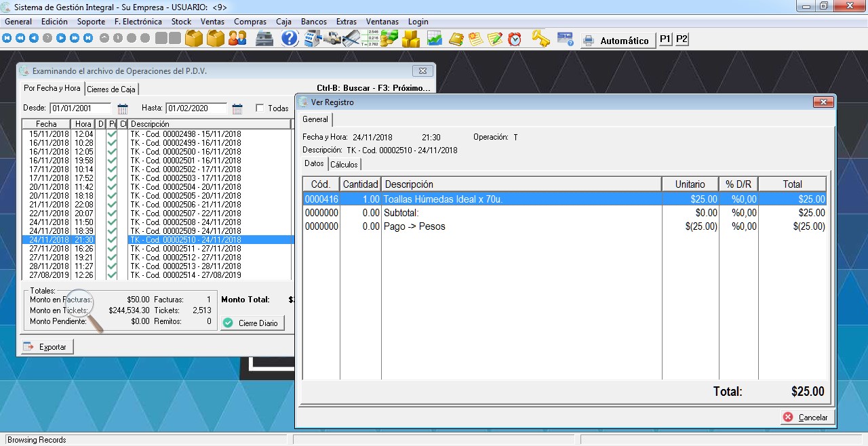Go to the first record navigation arrow
This screenshot has height=446, width=868.
coord(7,39)
